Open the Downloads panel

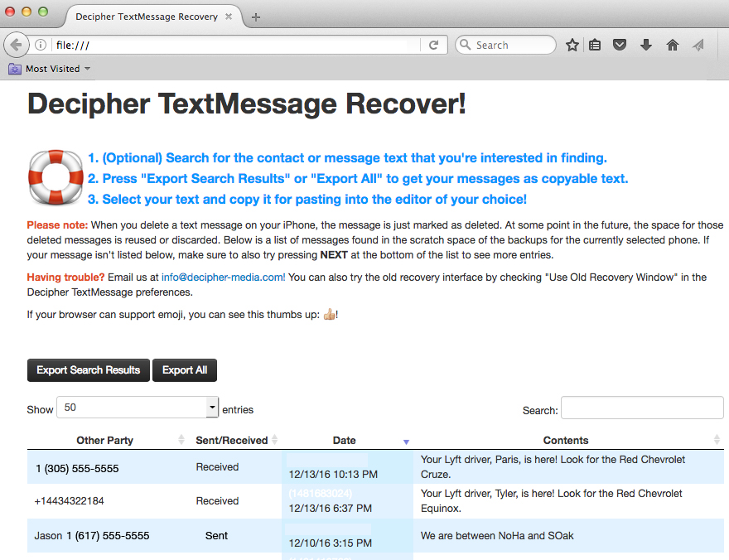pos(645,45)
